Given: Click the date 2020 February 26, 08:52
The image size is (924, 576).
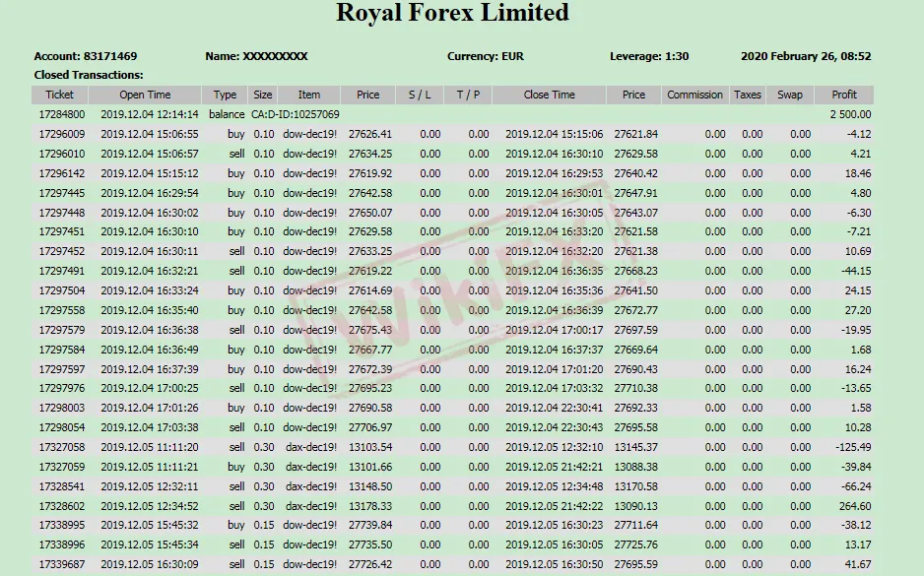Looking at the screenshot, I should [x=806, y=56].
